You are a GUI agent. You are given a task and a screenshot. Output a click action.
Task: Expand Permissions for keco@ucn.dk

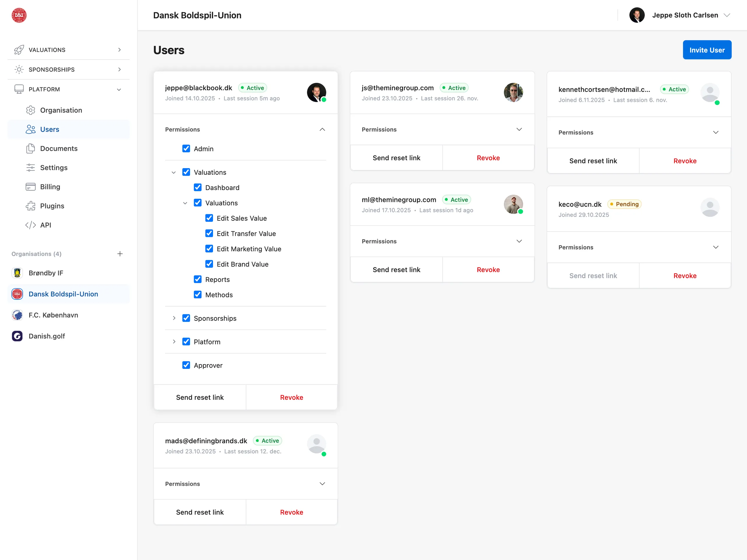click(x=715, y=247)
